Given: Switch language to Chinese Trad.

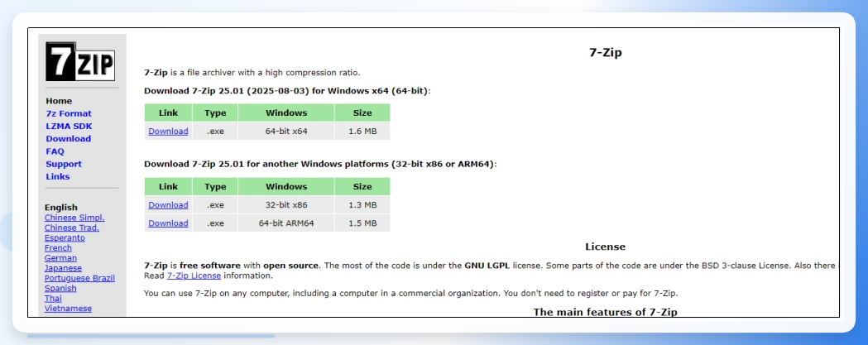Looking at the screenshot, I should click(x=72, y=228).
